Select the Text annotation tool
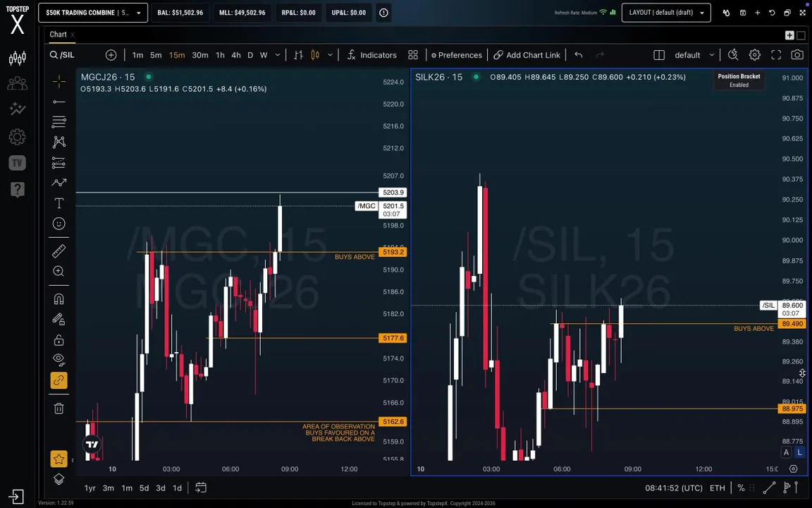Screen dimensions: 812x508 click(x=59, y=203)
